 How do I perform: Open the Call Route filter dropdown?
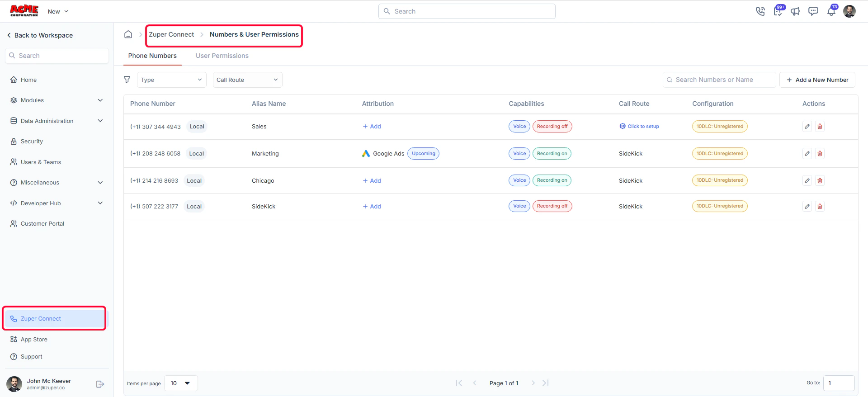pos(248,80)
